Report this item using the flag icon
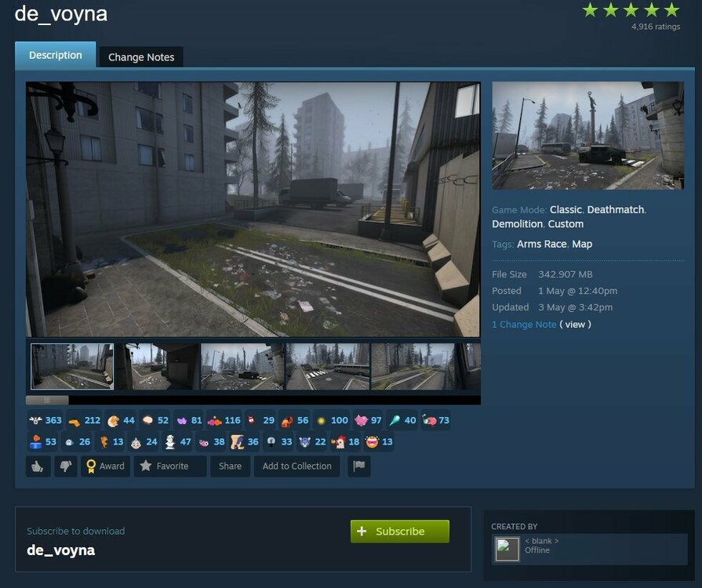Screen dimensions: 702x588 358,466
